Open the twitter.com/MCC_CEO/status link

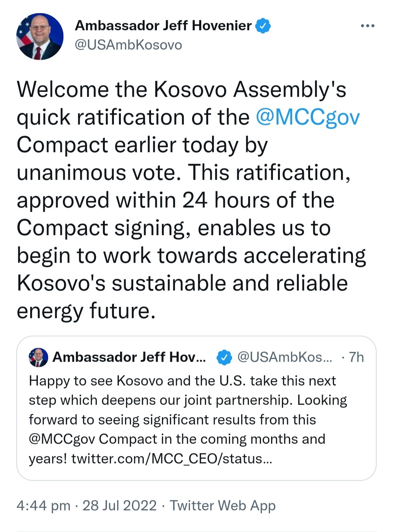click(171, 458)
